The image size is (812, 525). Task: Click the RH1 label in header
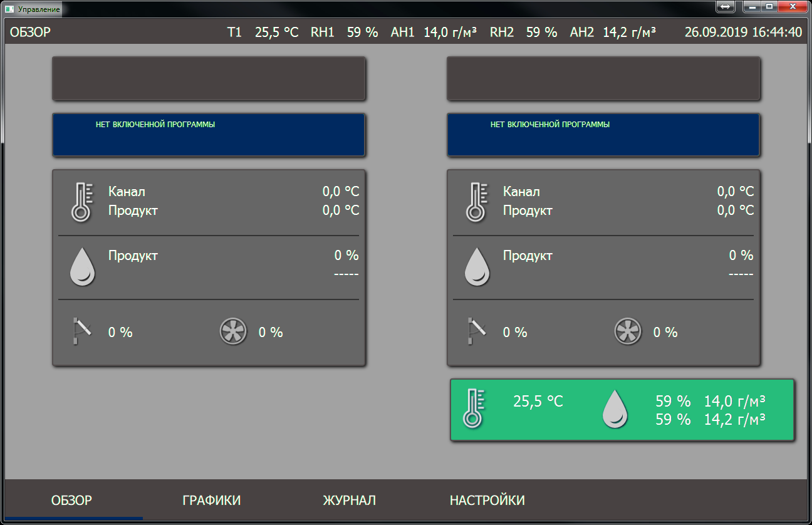point(323,33)
